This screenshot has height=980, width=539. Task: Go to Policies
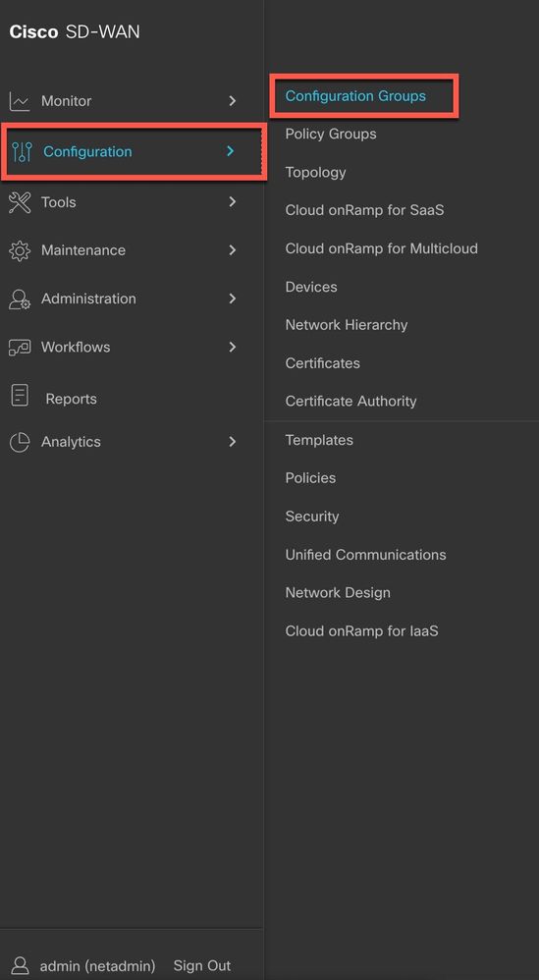coord(310,478)
